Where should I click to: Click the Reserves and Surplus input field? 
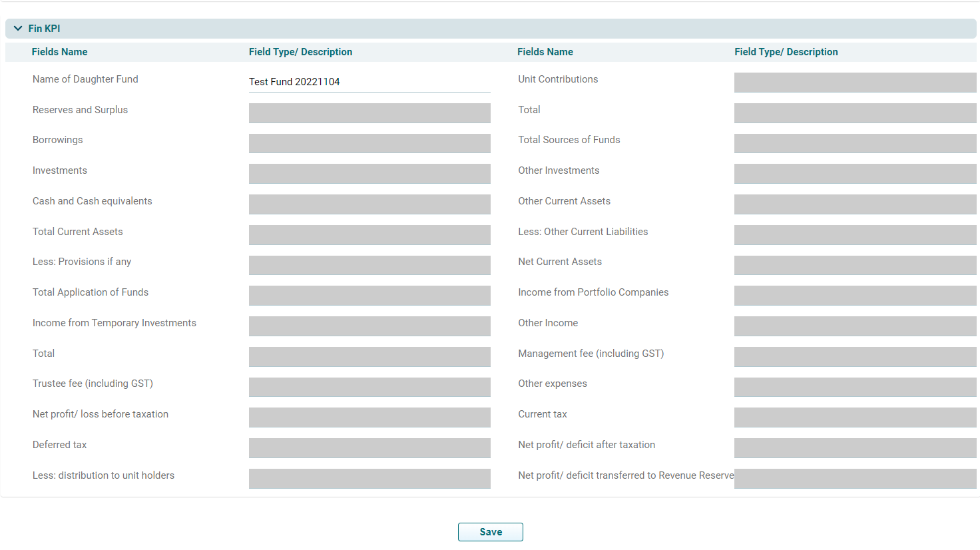point(369,113)
